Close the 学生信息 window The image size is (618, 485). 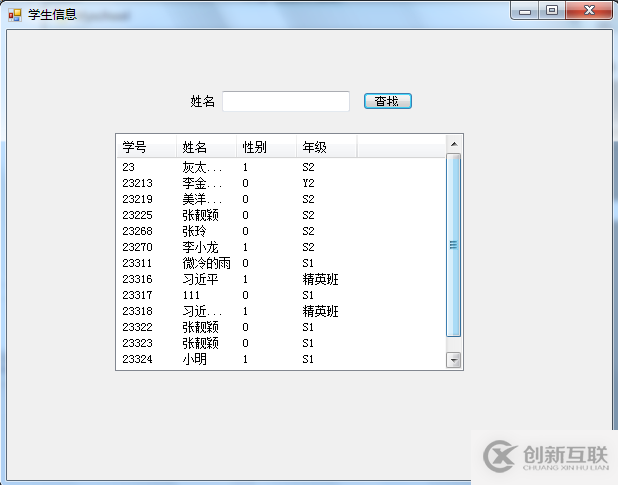(589, 11)
